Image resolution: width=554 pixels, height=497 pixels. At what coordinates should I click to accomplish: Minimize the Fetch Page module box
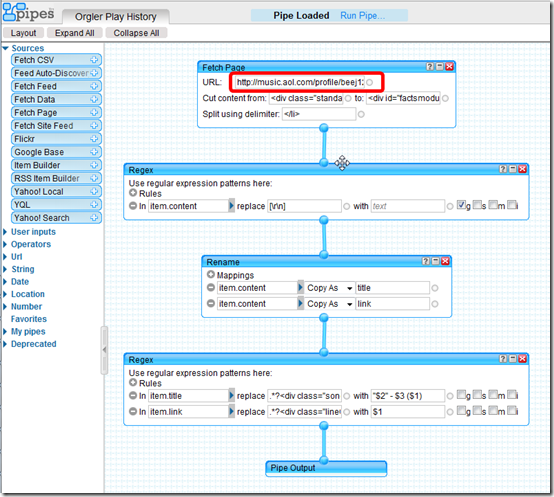(x=440, y=67)
